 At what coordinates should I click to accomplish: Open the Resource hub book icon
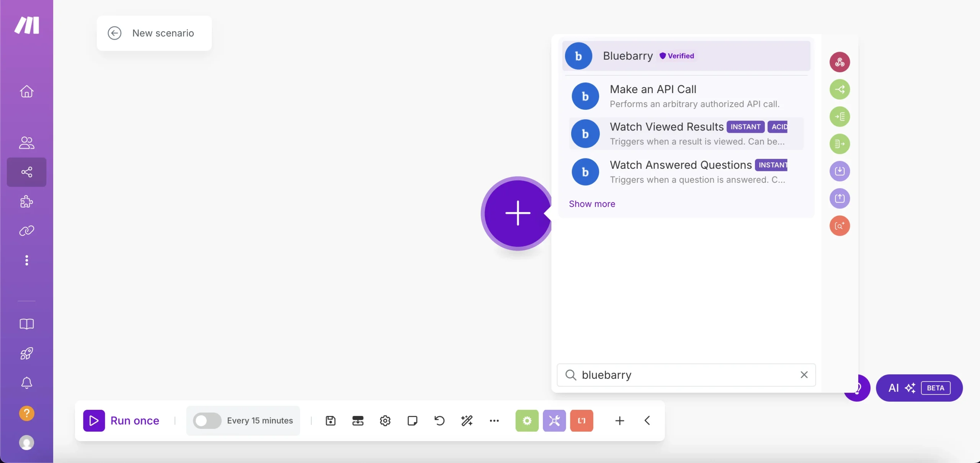(x=27, y=324)
